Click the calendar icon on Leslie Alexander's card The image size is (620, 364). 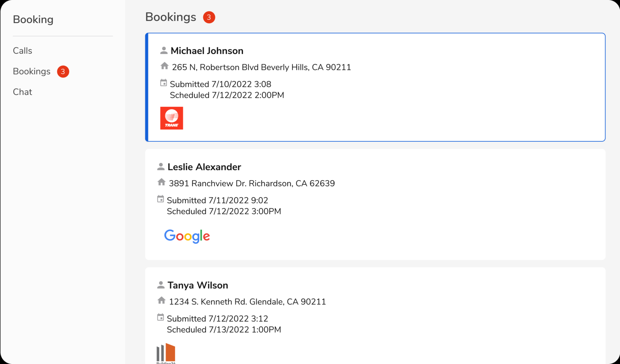pos(160,199)
